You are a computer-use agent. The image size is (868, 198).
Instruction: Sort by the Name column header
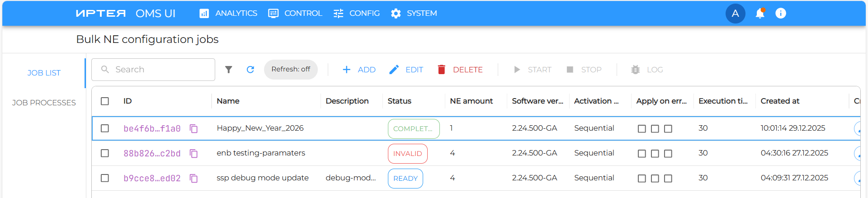228,101
